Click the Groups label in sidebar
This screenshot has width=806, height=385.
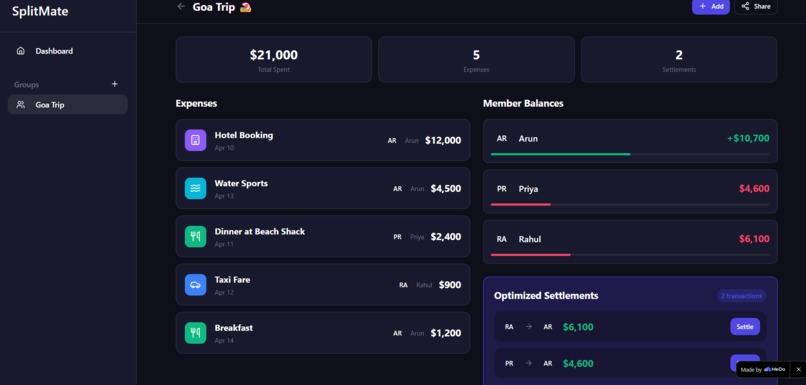coord(27,85)
